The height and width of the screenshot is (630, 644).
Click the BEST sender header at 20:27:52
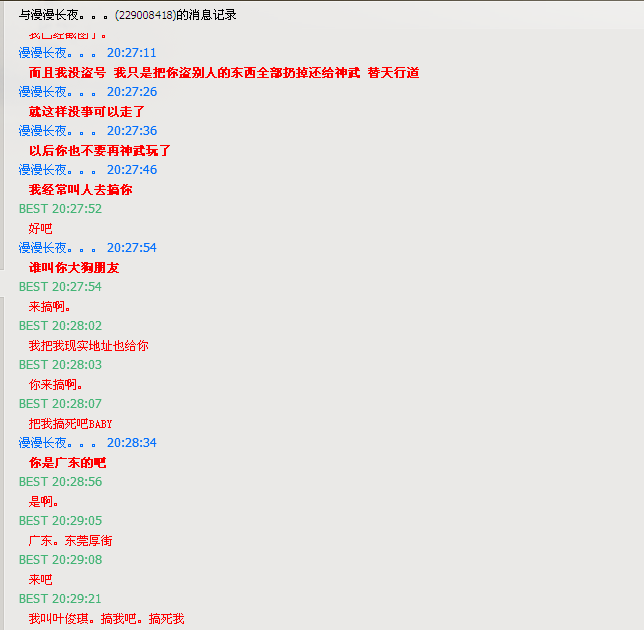tap(60, 209)
